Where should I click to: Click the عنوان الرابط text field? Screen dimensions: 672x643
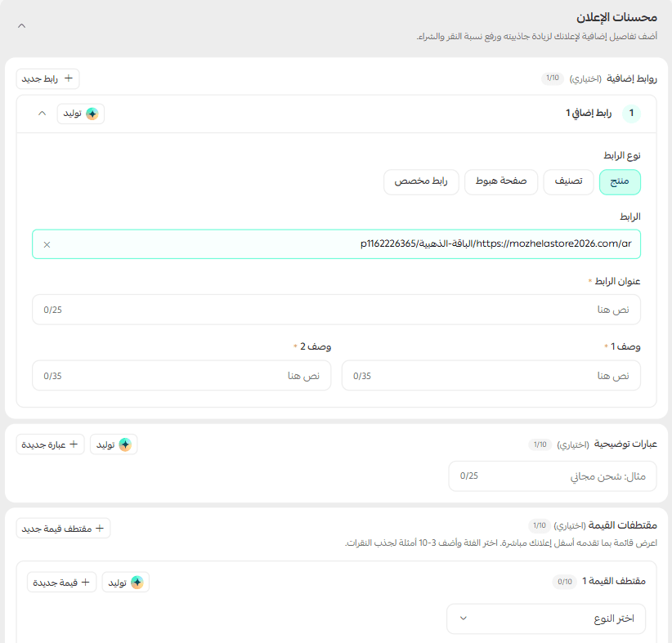coord(337,310)
